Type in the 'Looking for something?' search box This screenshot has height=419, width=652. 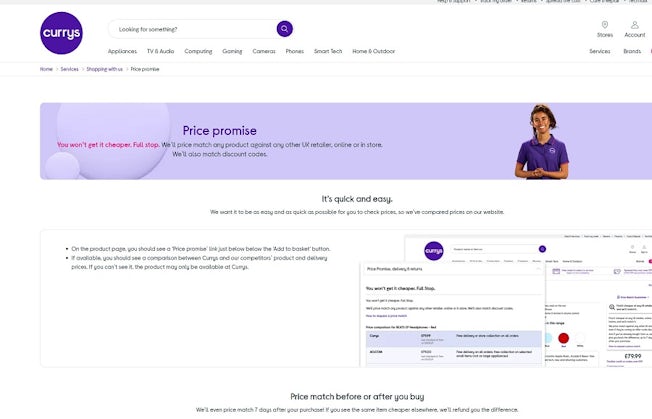pos(190,29)
